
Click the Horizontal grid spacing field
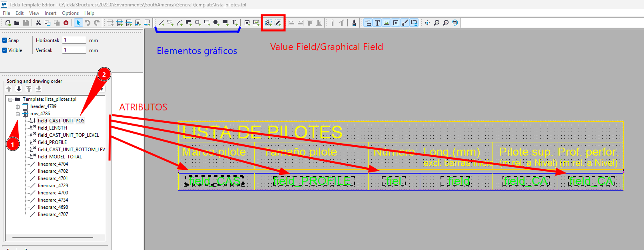(74, 40)
